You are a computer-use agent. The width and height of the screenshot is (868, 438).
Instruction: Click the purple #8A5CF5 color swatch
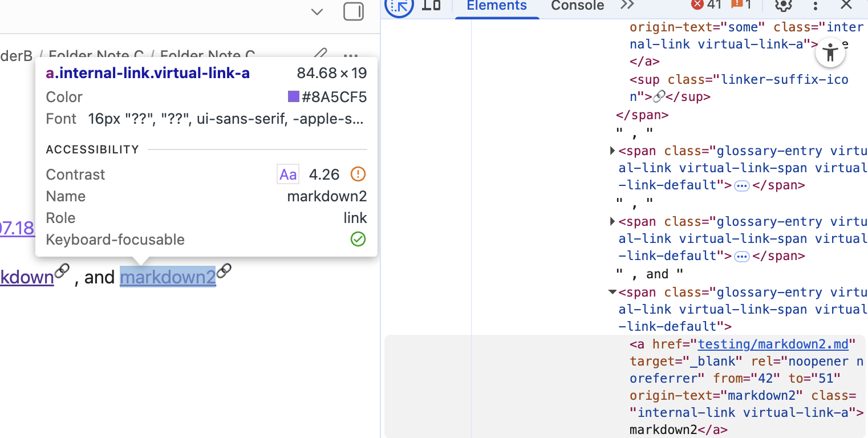pyautogui.click(x=294, y=97)
